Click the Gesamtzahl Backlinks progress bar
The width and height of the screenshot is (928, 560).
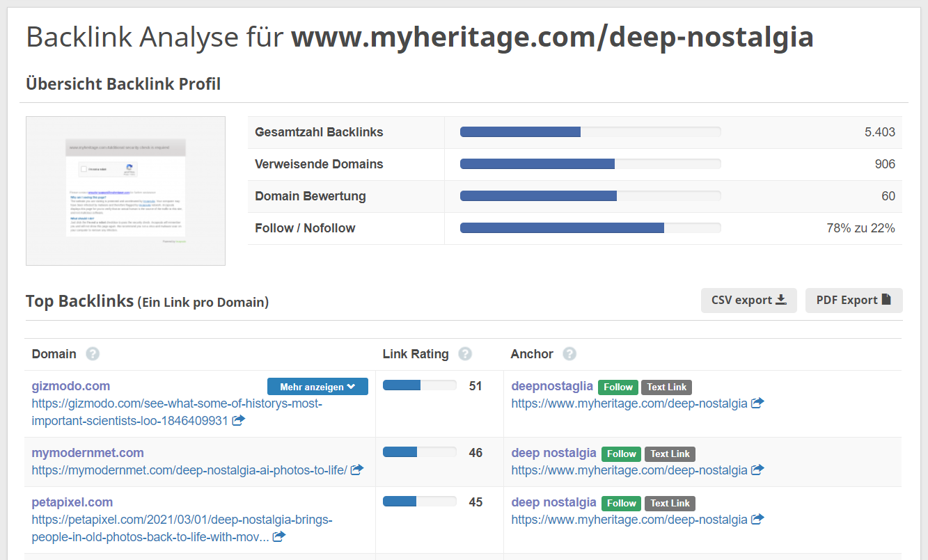click(x=590, y=132)
